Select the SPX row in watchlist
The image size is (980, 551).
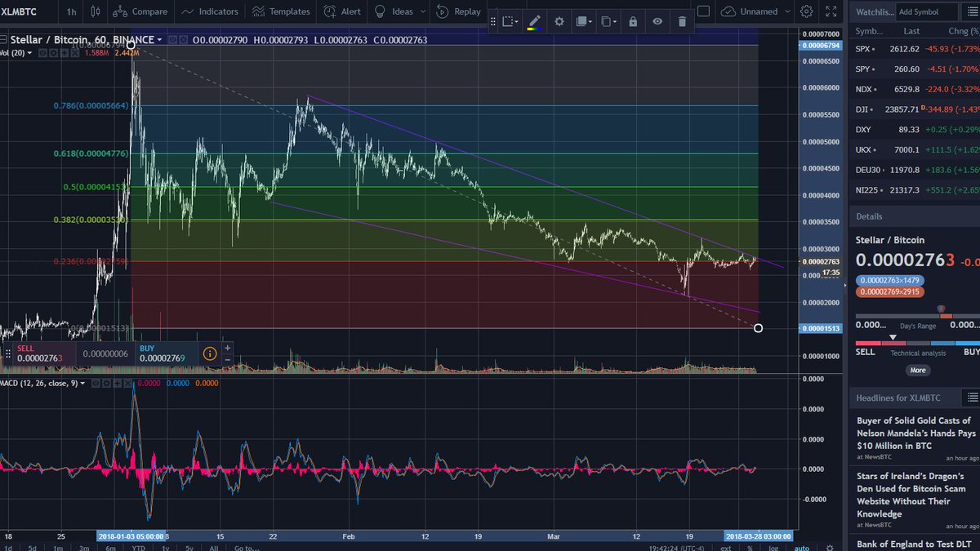[x=915, y=49]
